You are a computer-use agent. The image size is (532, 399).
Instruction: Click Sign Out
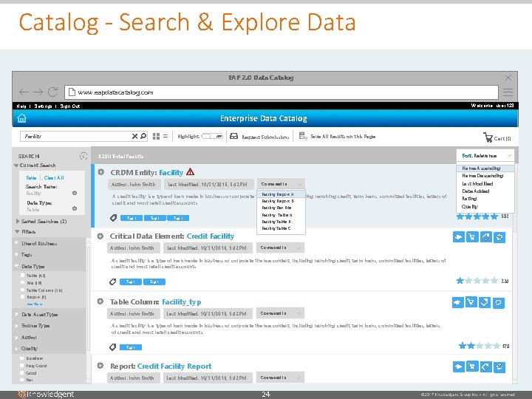pos(70,106)
